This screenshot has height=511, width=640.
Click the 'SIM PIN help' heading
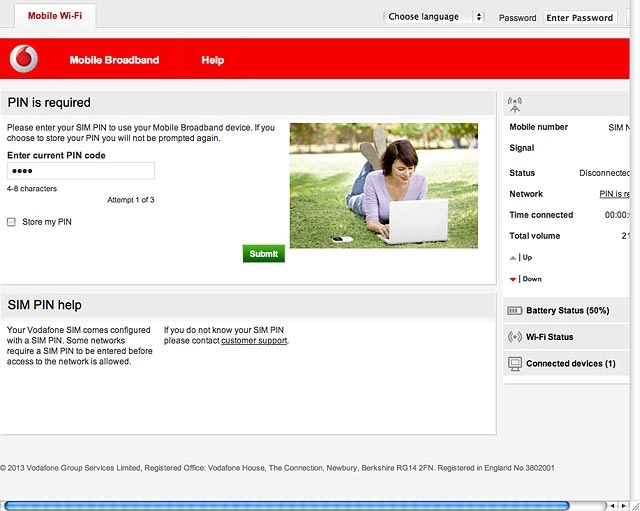(44, 305)
